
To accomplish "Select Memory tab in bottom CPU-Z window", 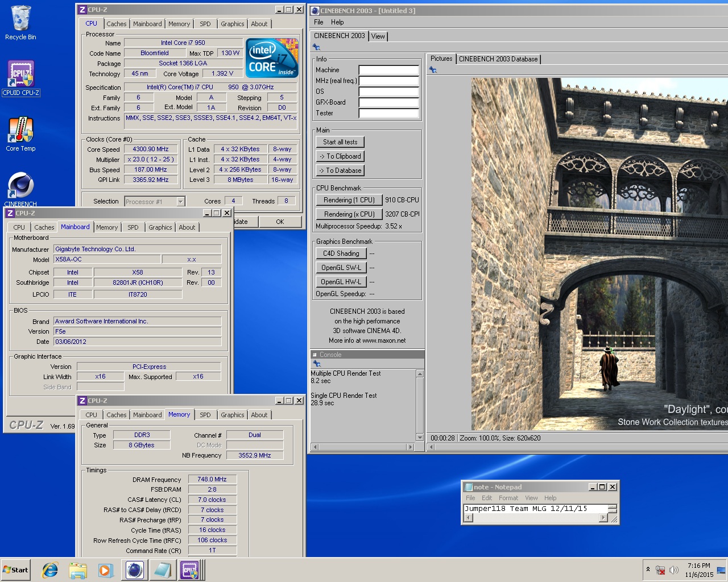I will click(x=179, y=414).
